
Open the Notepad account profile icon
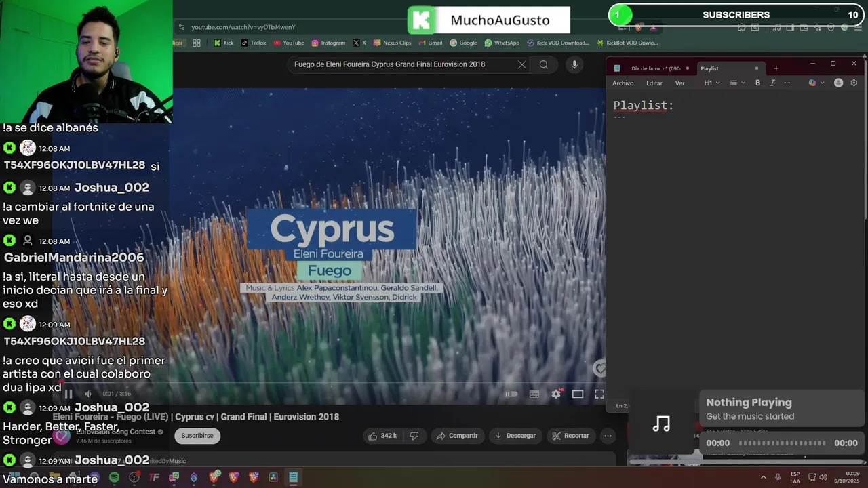838,83
